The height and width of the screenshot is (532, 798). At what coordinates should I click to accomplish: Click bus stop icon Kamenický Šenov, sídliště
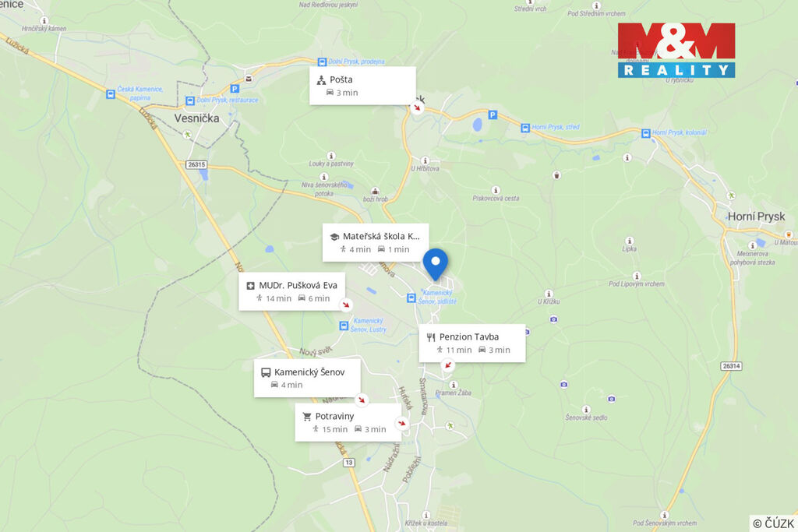tap(411, 298)
